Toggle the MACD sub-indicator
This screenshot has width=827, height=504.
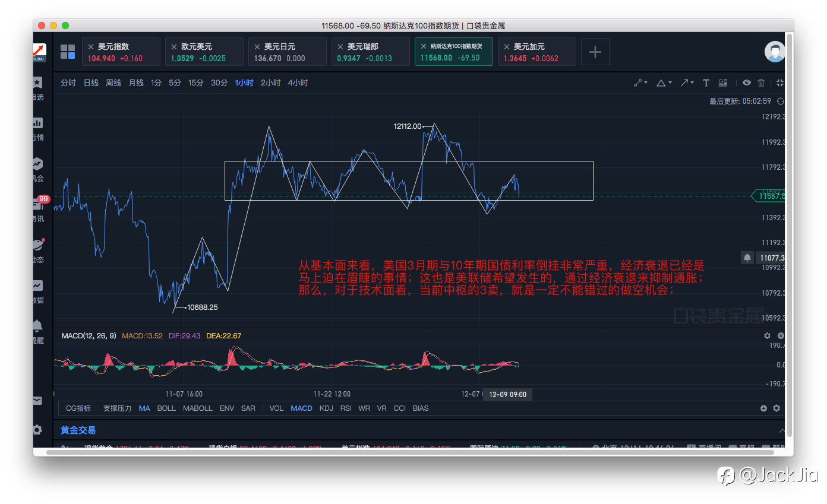[x=301, y=408]
